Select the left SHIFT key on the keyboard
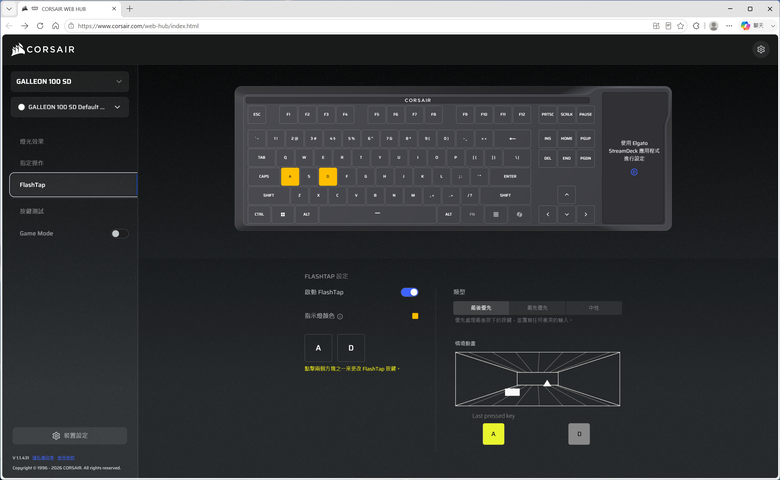The image size is (780, 480). tap(269, 195)
